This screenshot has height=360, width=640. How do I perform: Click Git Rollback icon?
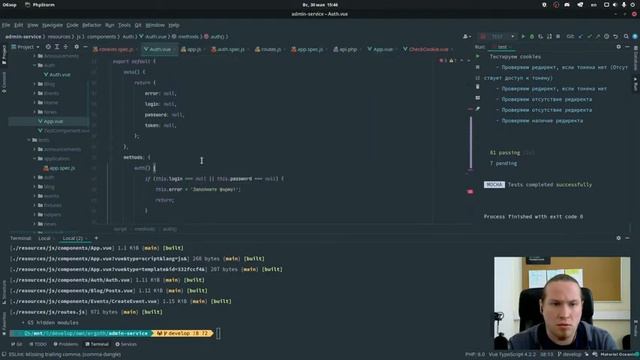pyautogui.click(x=616, y=36)
